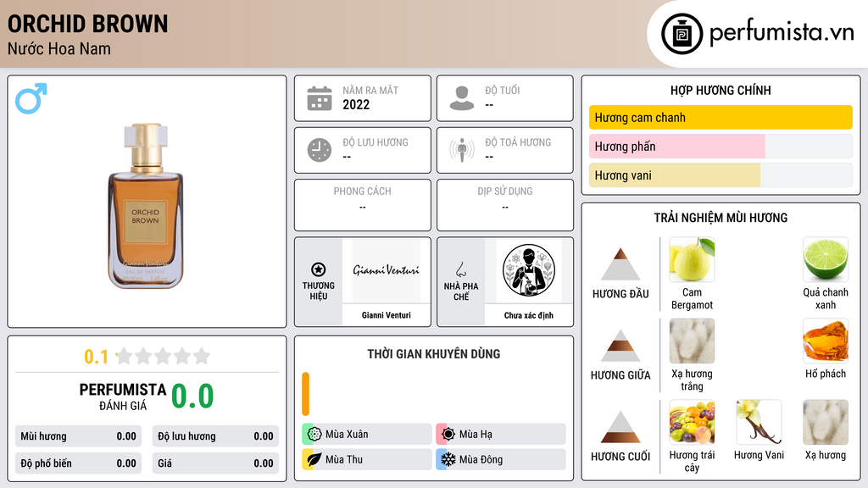Open the Hương Vani vanilla image
The image size is (868, 488).
click(759, 422)
